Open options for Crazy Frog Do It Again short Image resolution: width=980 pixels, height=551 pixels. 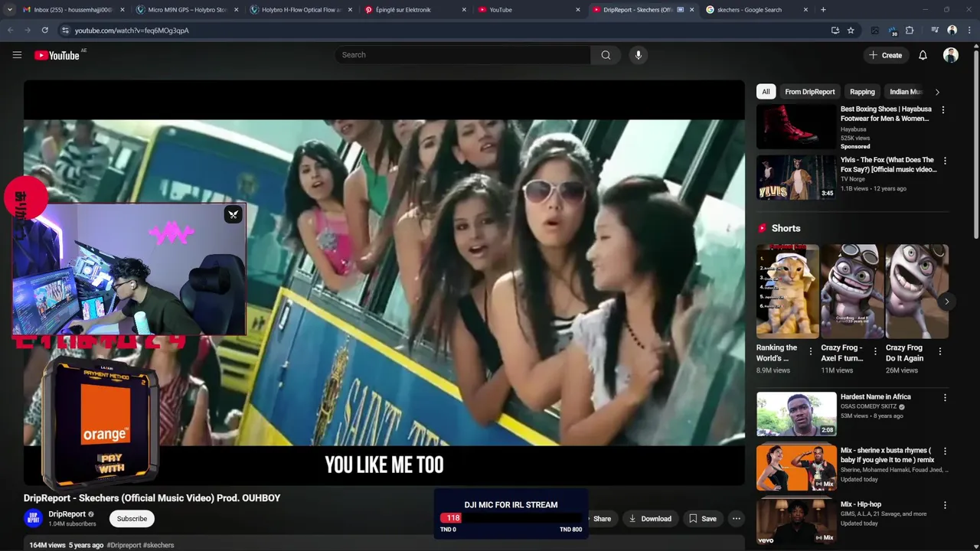(940, 351)
